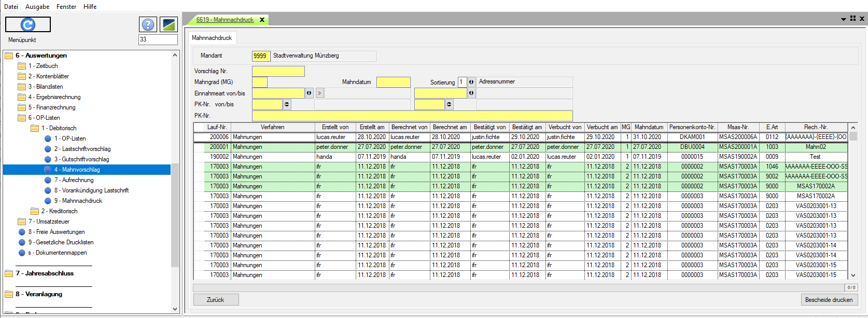Open the tab list dropdown arrow
Screen dimensions: 868x318
coord(844,19)
